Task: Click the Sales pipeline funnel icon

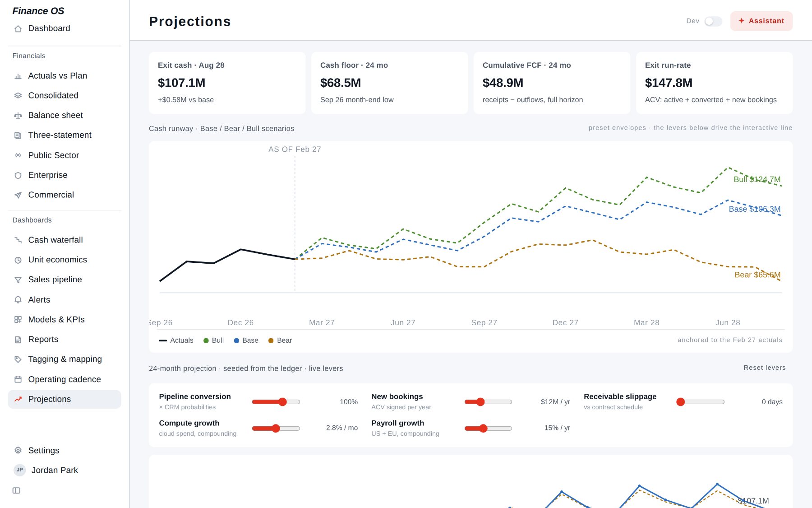Action: 18,280
